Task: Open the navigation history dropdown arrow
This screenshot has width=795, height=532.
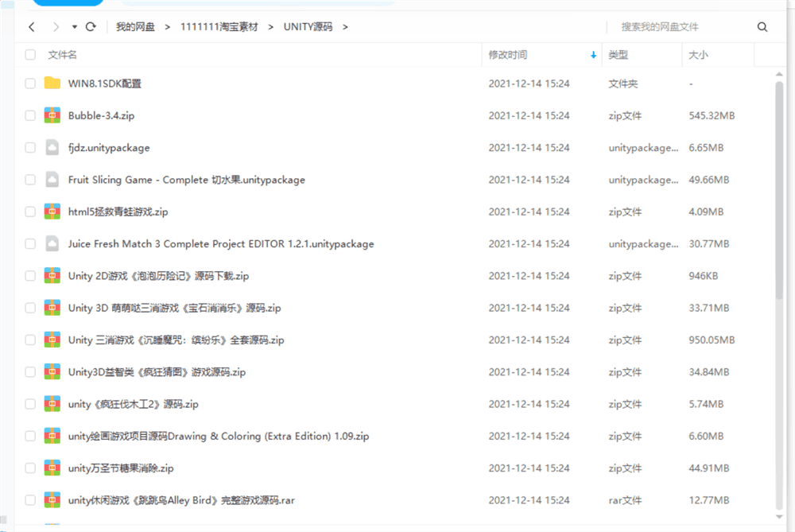Action: 75,27
